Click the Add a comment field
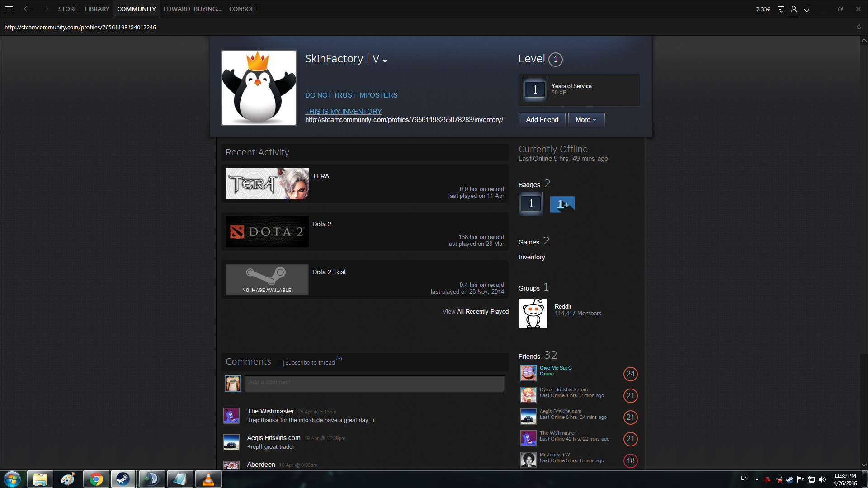Image resolution: width=868 pixels, height=488 pixels. click(374, 383)
